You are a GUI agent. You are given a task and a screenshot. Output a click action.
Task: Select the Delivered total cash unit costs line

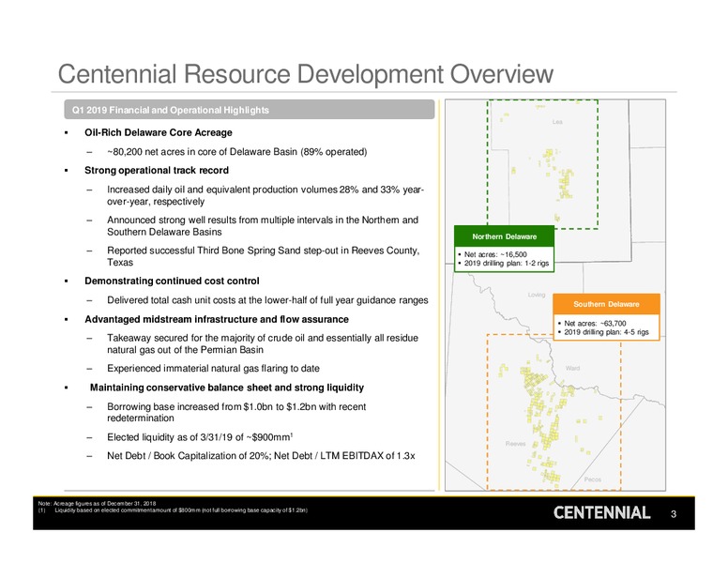[267, 300]
